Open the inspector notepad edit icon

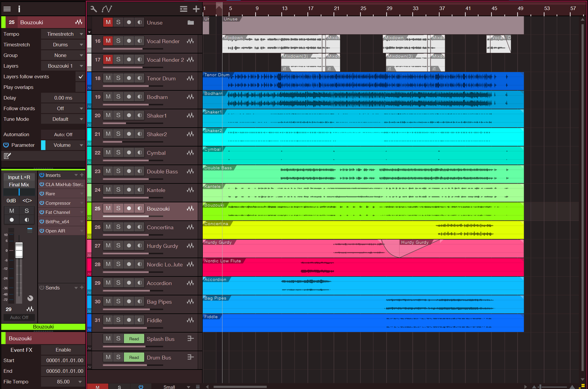pos(7,156)
